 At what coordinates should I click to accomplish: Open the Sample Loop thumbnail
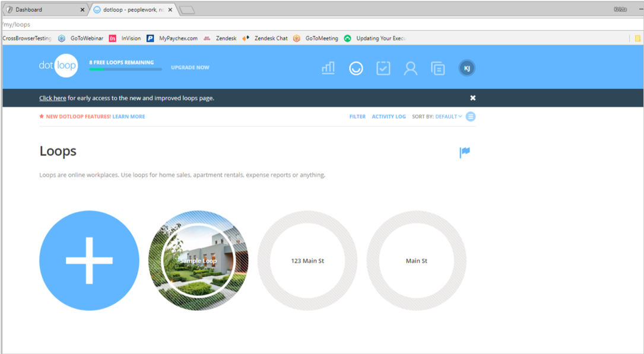point(198,260)
